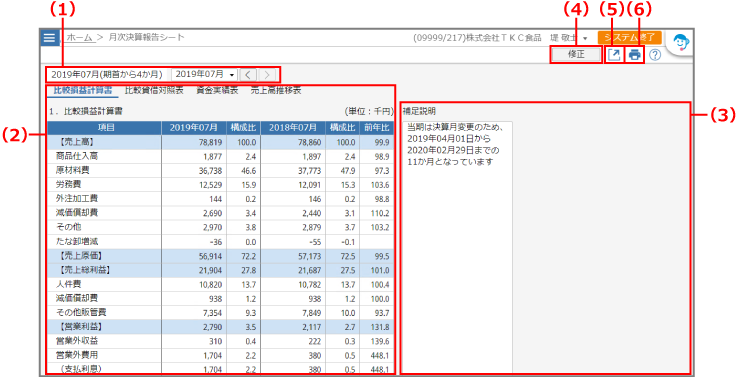The width and height of the screenshot is (737, 377).
Task: Click the 2019年07月(期首から4か月) period label
Action: click(107, 74)
